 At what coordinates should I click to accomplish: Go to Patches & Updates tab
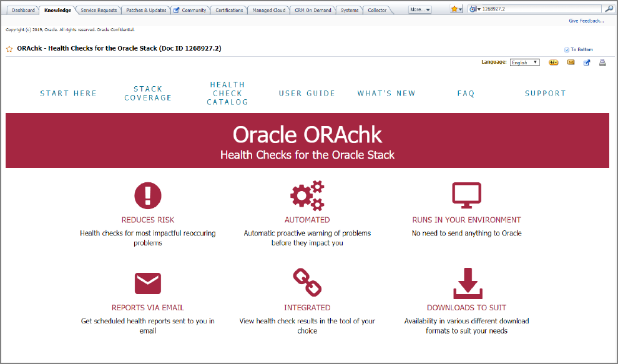[x=146, y=10]
